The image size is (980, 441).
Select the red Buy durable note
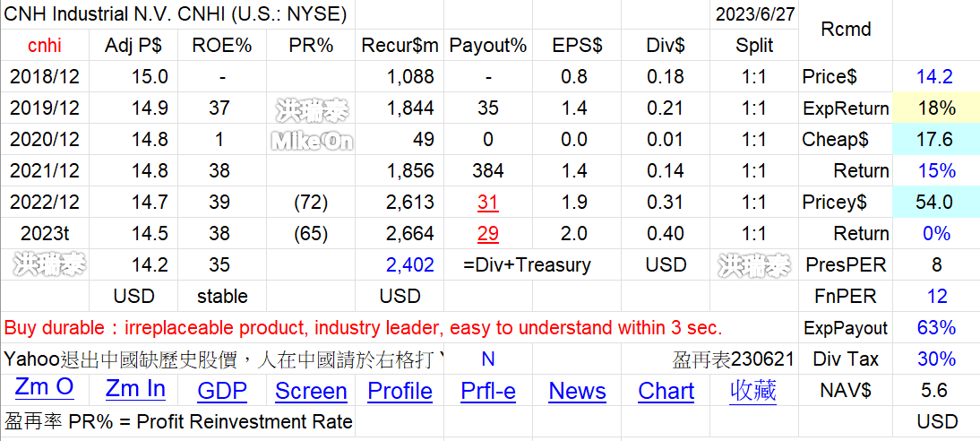[x=363, y=327]
